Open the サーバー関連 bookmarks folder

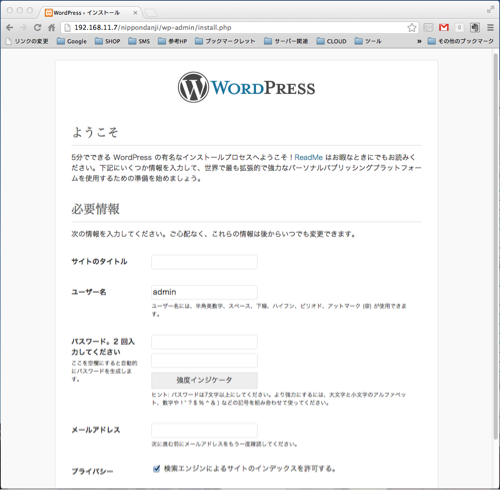point(286,41)
